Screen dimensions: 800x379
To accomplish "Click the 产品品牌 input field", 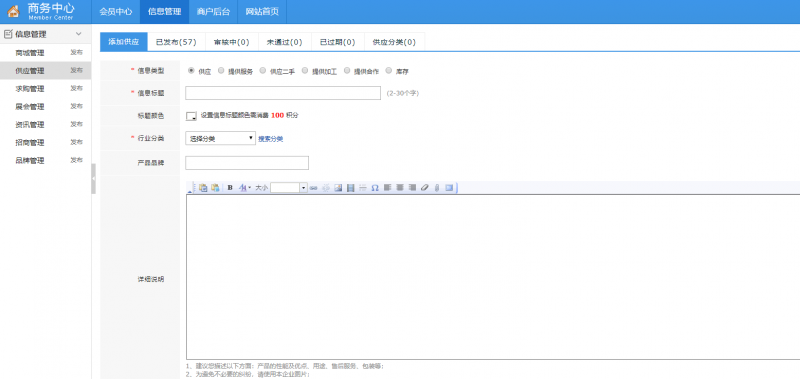I will (x=247, y=163).
